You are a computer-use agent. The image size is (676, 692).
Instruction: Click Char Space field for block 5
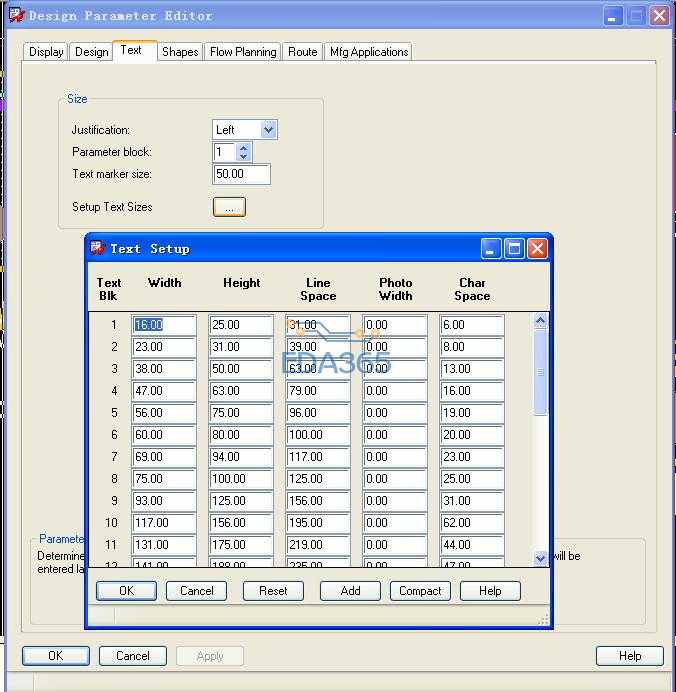(x=471, y=413)
